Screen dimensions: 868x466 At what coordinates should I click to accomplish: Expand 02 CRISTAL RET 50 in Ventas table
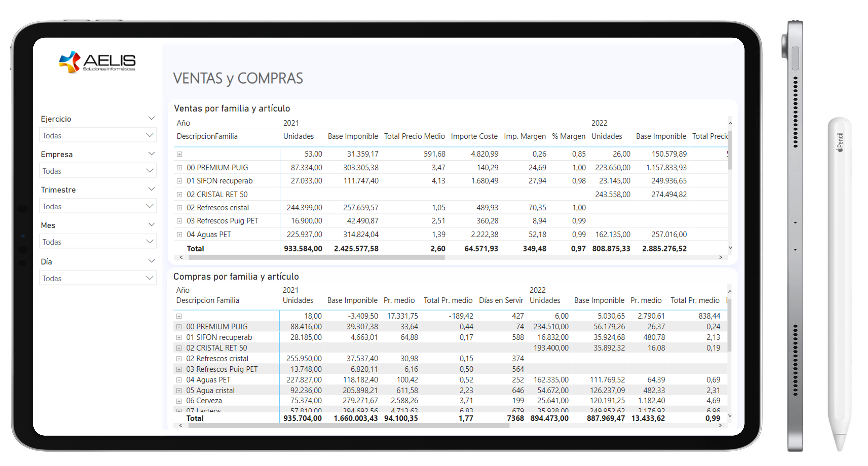pyautogui.click(x=180, y=194)
